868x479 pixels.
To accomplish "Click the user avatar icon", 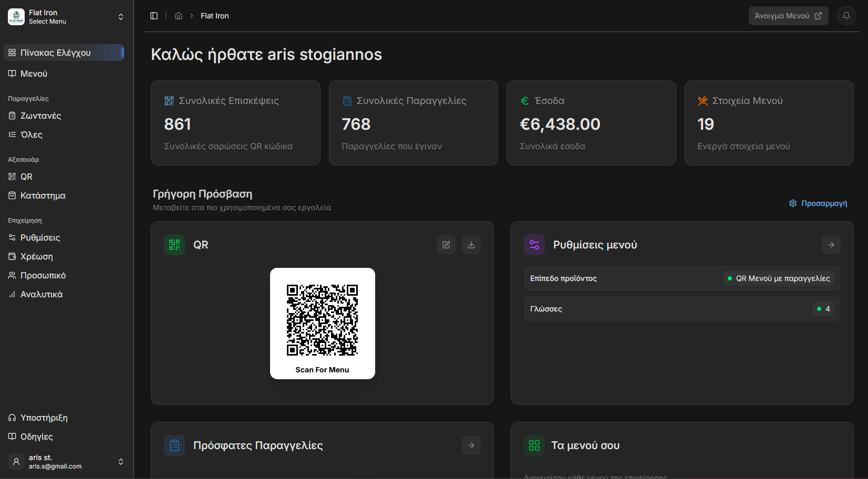I will [x=16, y=462].
